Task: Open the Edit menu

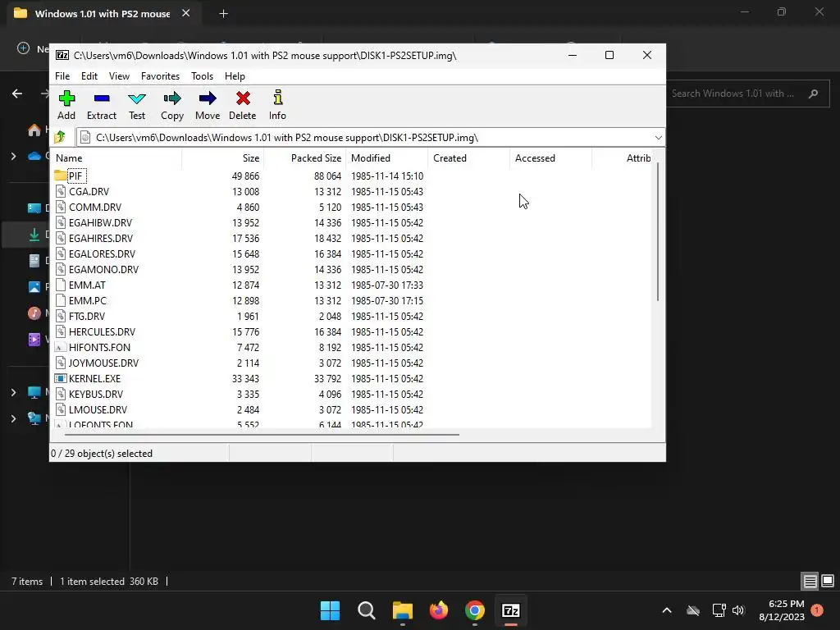Action: [89, 76]
